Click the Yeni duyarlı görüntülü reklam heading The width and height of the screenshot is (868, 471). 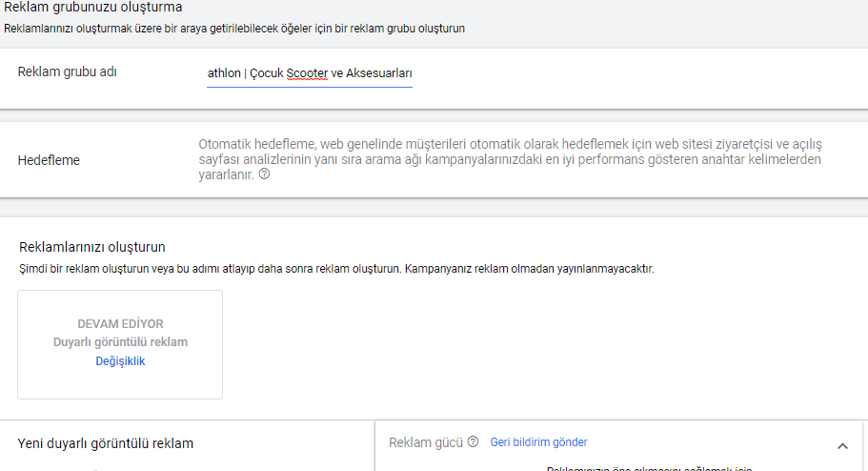pyautogui.click(x=106, y=443)
